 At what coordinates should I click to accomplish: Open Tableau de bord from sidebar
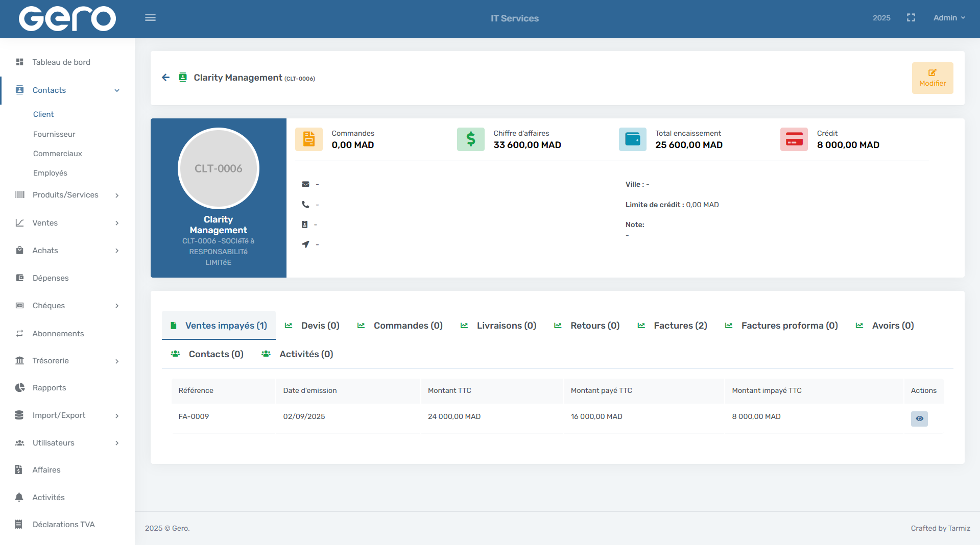(61, 62)
